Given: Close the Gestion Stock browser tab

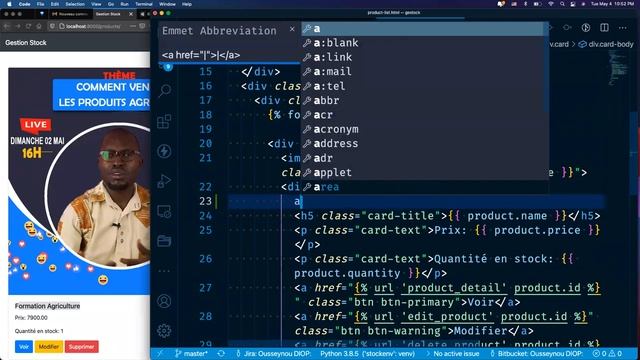Looking at the screenshot, I should coord(131,14).
